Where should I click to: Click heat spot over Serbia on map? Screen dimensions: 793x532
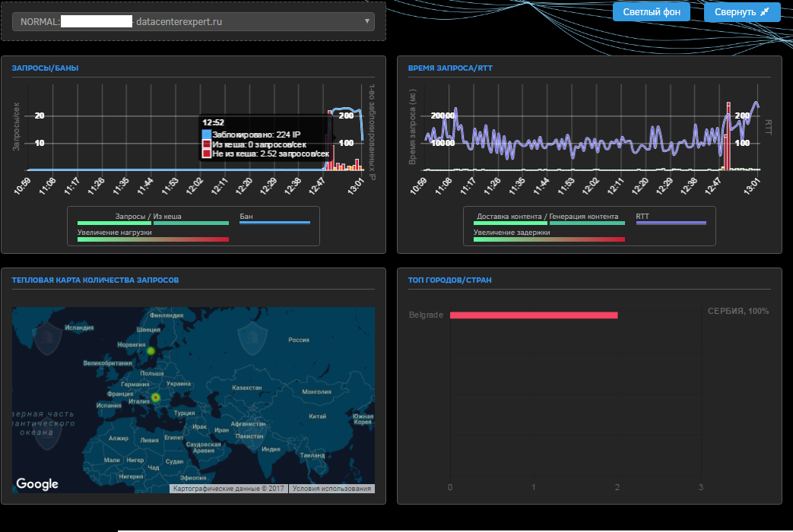coord(156,397)
